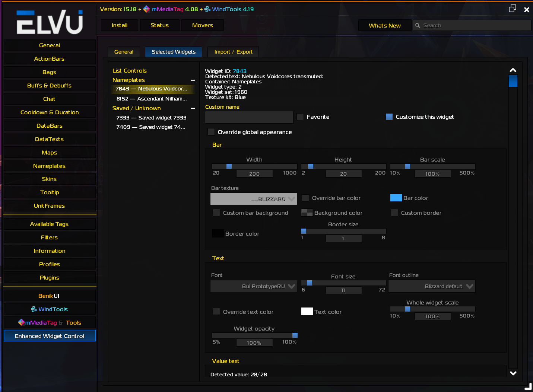Open the Tooltip settings section
Screen dimensions: 533x392
point(50,192)
